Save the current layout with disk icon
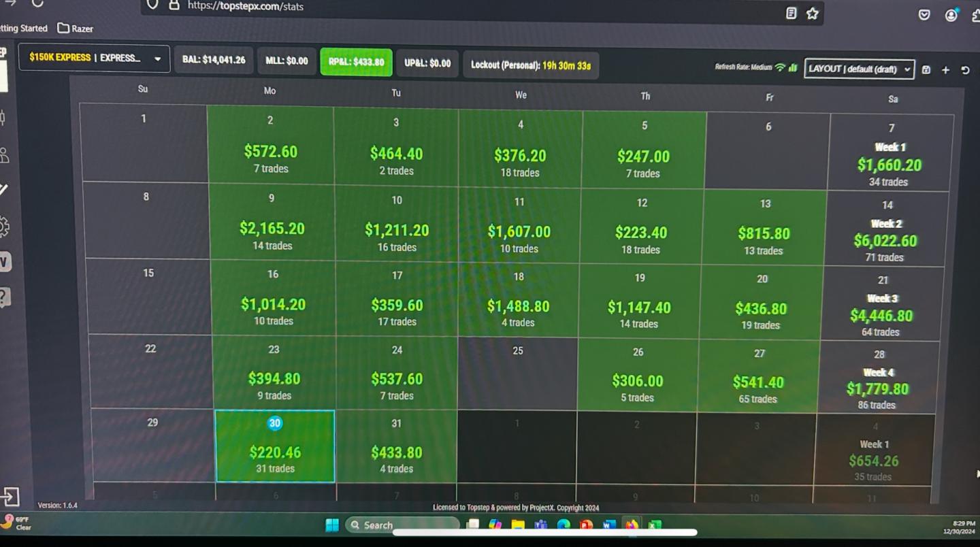The height and width of the screenshot is (547, 980). pyautogui.click(x=926, y=69)
